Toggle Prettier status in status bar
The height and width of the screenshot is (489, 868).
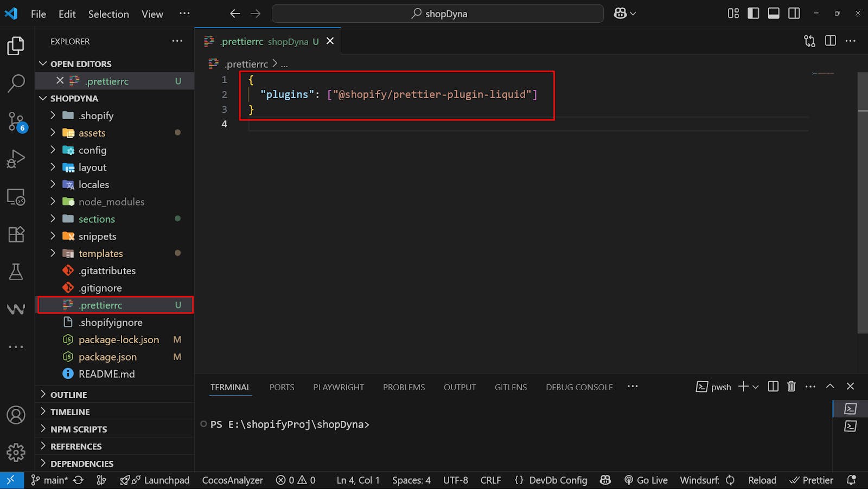point(811,480)
